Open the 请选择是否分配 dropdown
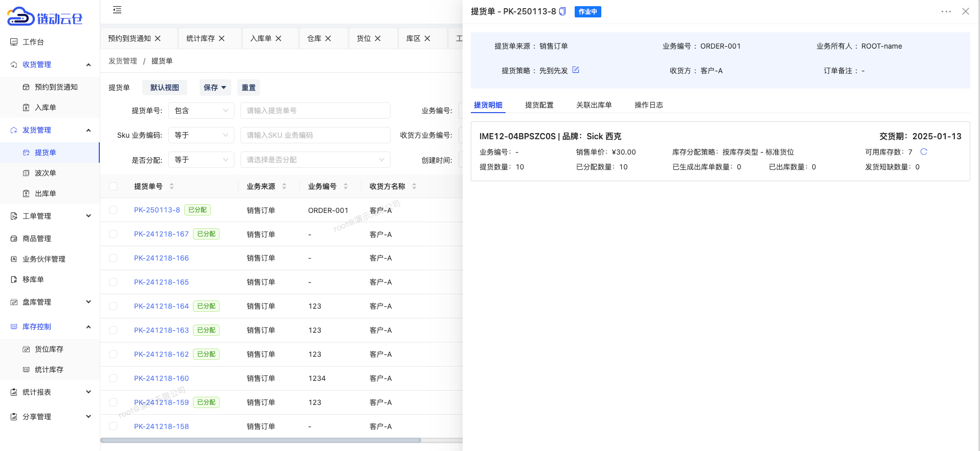Image resolution: width=980 pixels, height=451 pixels. (x=315, y=160)
